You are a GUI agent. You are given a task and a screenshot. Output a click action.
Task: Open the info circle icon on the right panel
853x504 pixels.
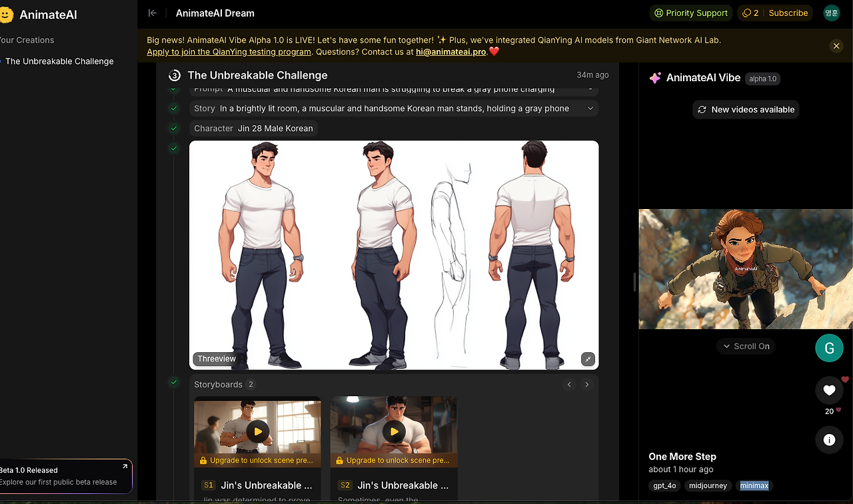click(829, 439)
